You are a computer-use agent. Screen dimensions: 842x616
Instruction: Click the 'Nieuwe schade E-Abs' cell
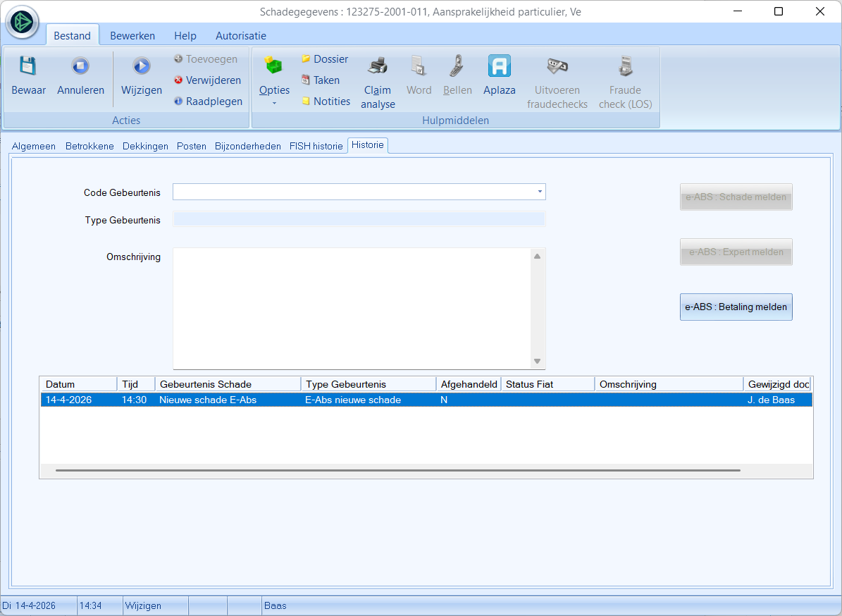coord(208,400)
